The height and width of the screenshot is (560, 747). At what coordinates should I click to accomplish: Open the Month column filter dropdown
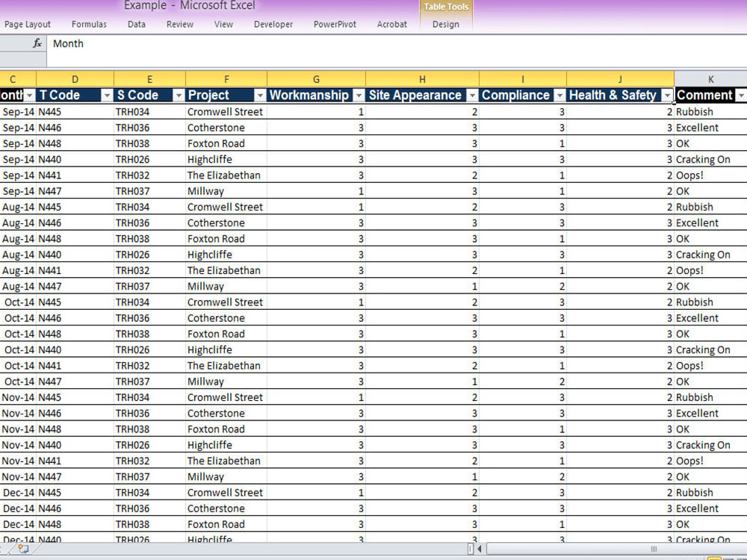tap(30, 96)
